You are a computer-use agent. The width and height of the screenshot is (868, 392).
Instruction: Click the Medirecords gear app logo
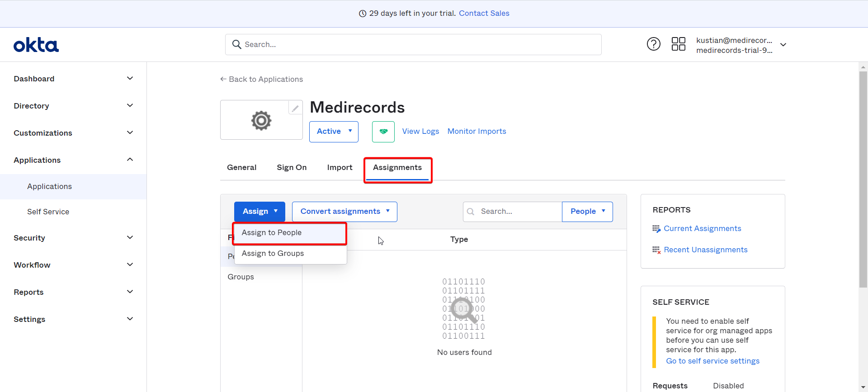[x=261, y=120]
